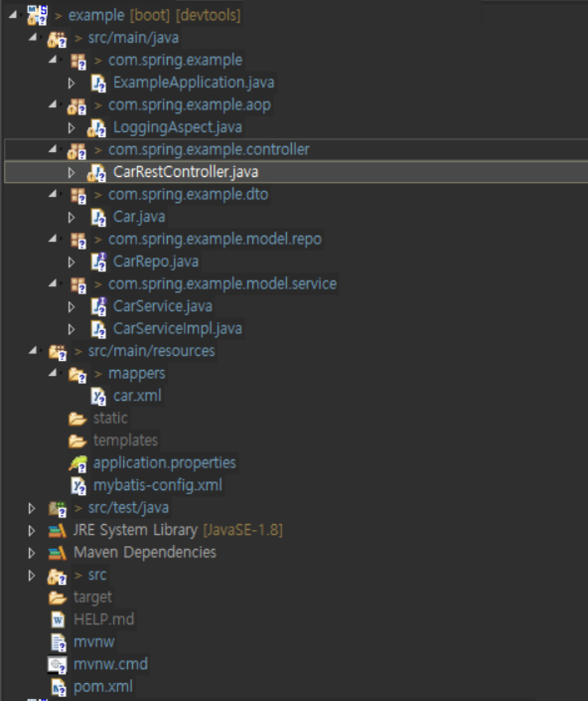Select the "templates" folder label

point(126,441)
